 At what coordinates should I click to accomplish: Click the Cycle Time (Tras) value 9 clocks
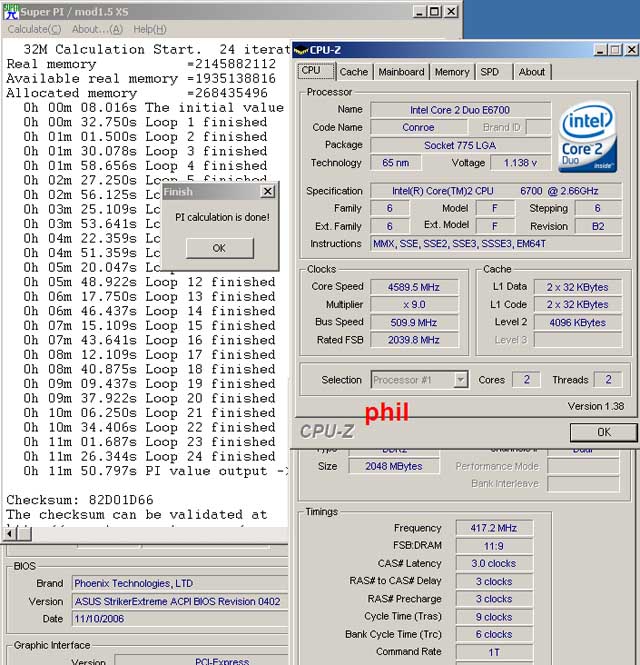(x=494, y=617)
